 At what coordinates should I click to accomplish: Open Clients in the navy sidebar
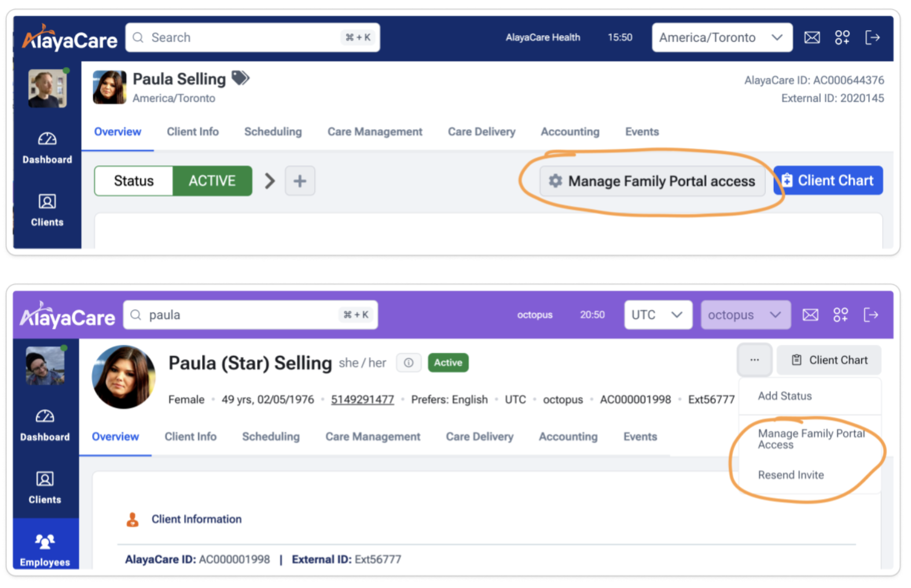[x=47, y=210]
